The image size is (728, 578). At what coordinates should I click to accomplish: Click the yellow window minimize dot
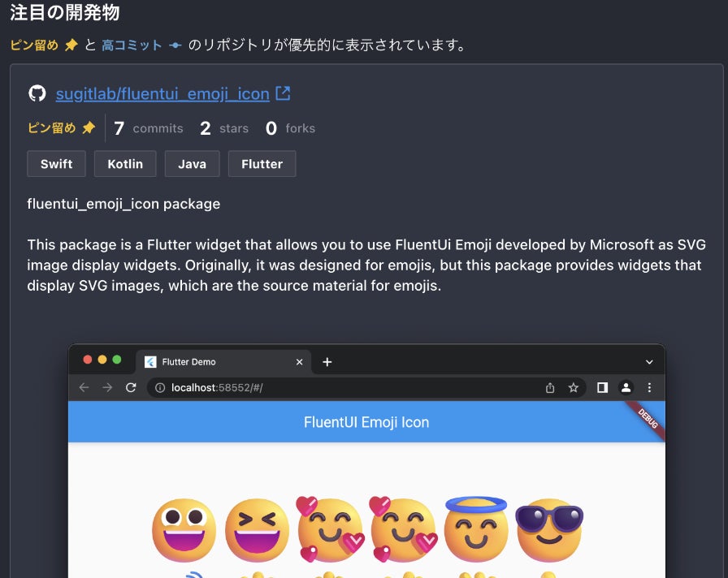pos(102,360)
